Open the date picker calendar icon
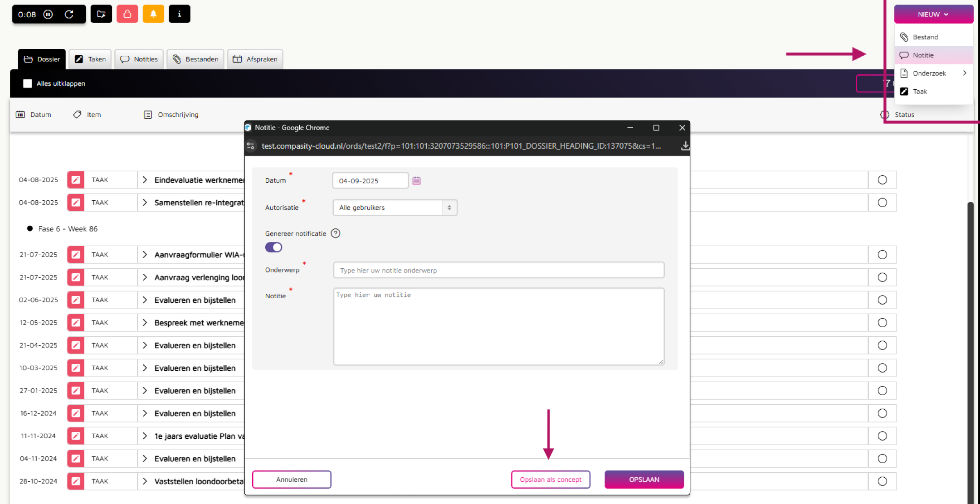 pos(416,180)
